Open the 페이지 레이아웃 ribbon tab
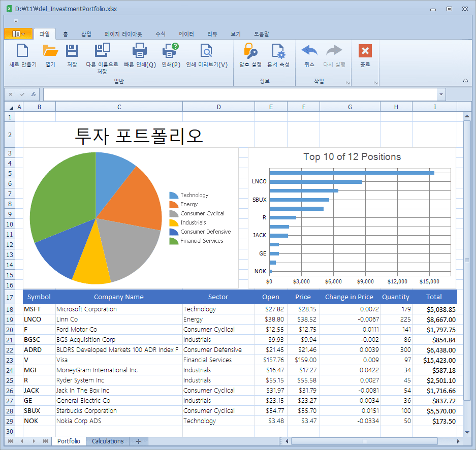 pyautogui.click(x=123, y=34)
